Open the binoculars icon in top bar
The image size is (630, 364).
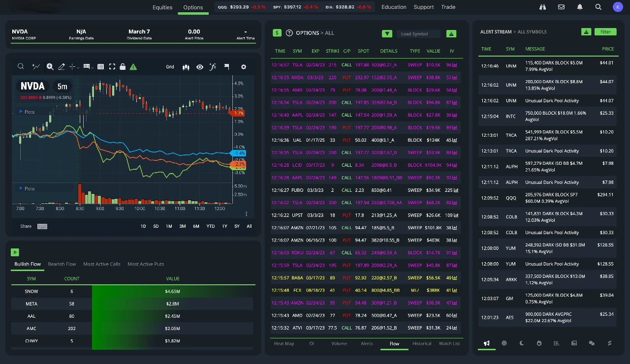pos(543,7)
